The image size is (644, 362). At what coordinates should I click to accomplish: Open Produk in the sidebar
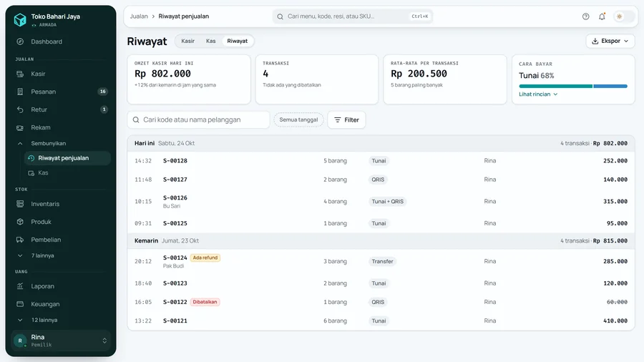61,222
